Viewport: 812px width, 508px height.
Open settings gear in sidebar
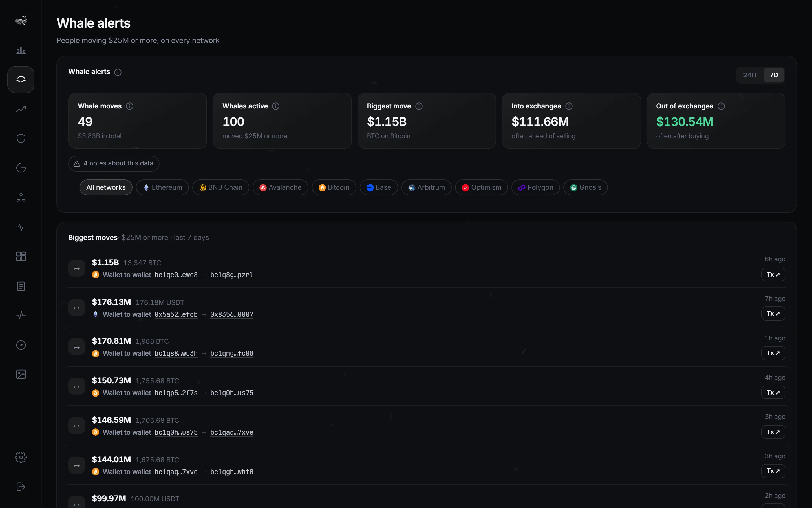pyautogui.click(x=21, y=457)
